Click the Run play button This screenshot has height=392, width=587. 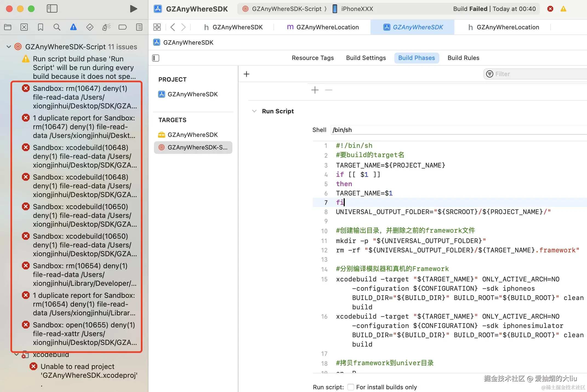coord(133,9)
